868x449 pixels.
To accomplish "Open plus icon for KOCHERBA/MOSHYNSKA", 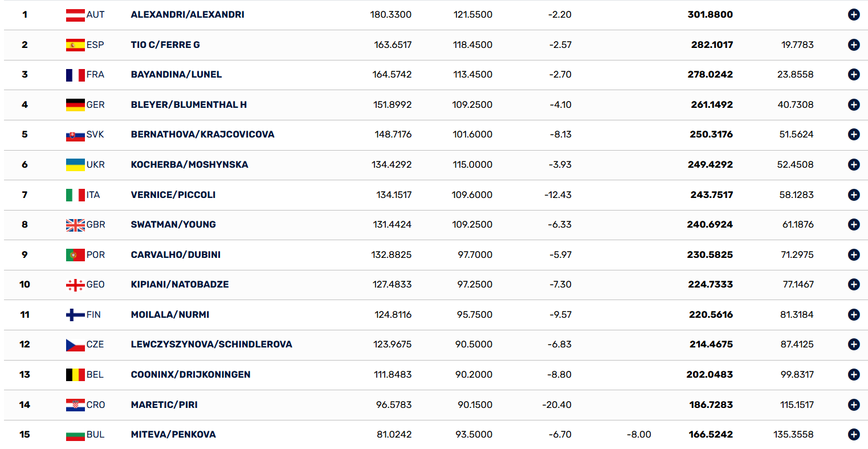I will point(853,164).
